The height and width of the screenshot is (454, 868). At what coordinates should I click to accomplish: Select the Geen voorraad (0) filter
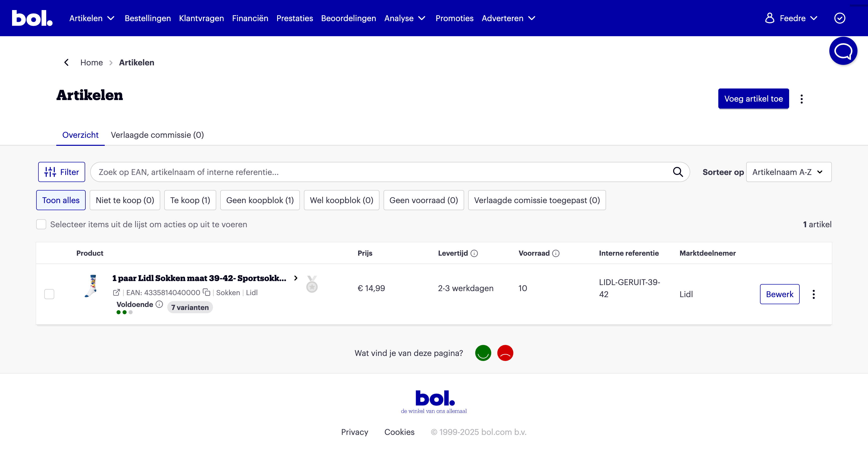(x=423, y=200)
